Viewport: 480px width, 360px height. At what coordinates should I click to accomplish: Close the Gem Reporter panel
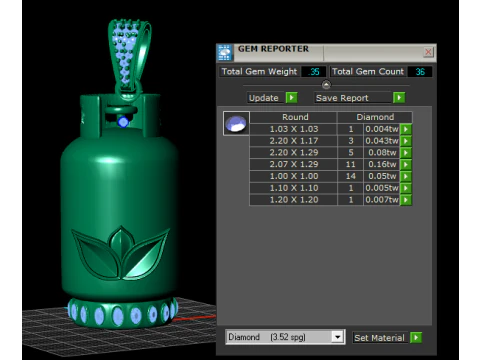point(428,52)
